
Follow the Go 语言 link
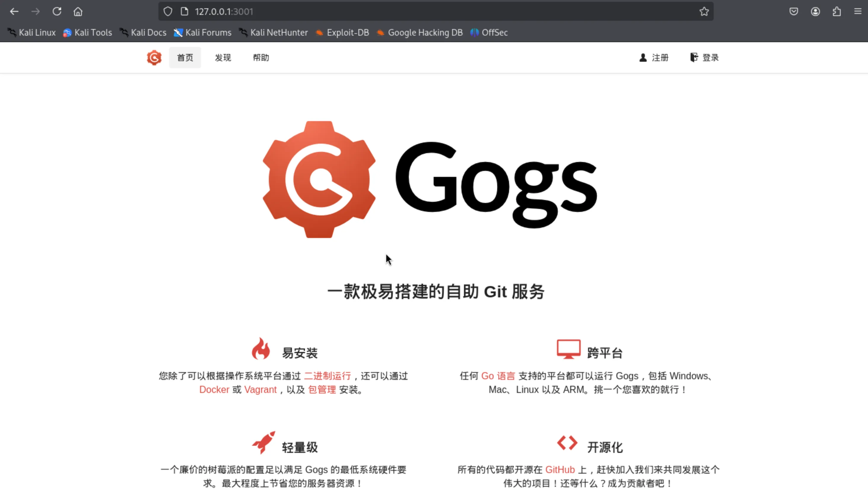[498, 376]
